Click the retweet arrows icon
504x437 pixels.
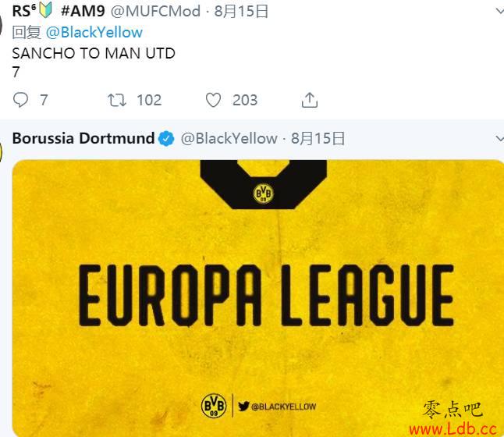[117, 100]
